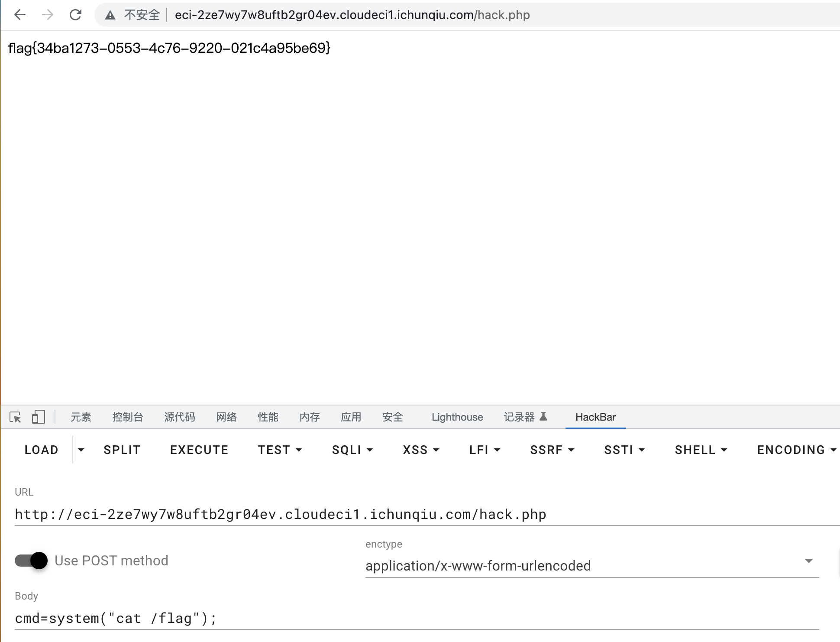Open the SQLI dropdown menu
This screenshot has height=642, width=840.
352,450
